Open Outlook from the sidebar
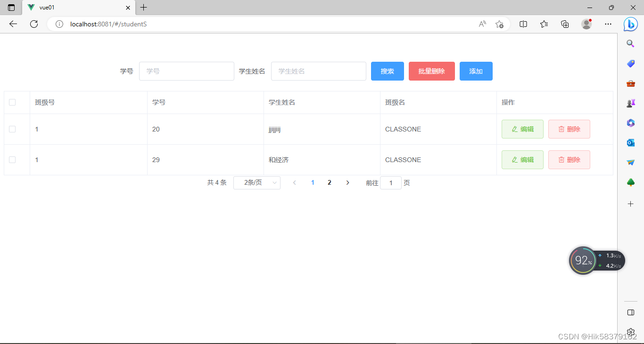This screenshot has width=644, height=344. coord(630,142)
